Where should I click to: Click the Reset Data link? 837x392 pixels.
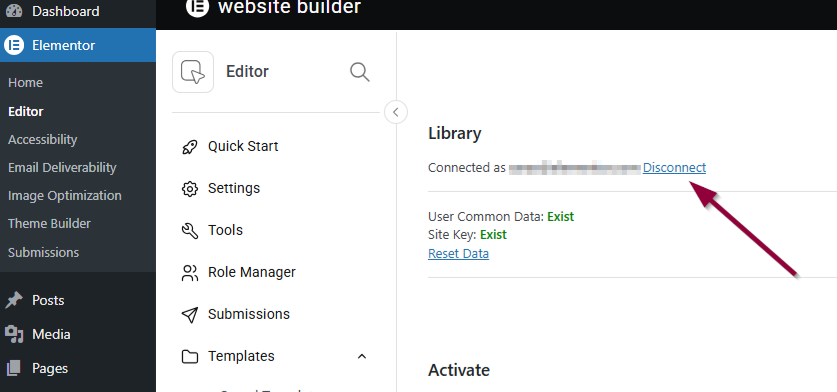(459, 253)
